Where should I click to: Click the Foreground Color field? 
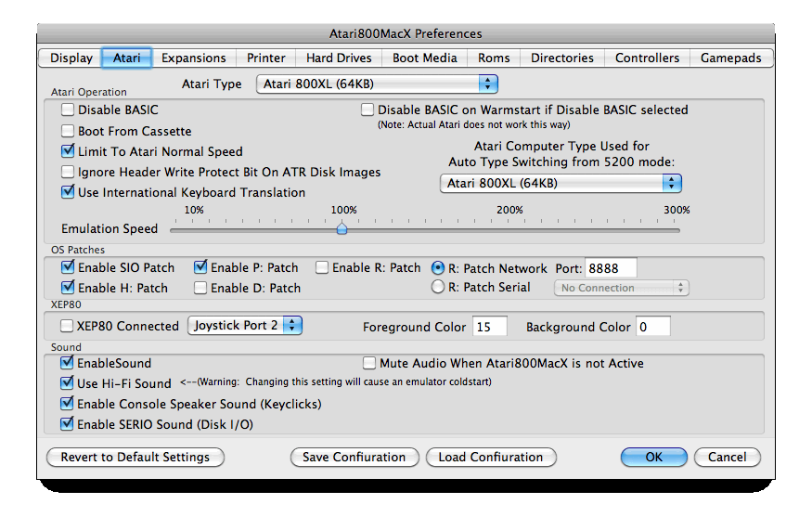click(490, 327)
